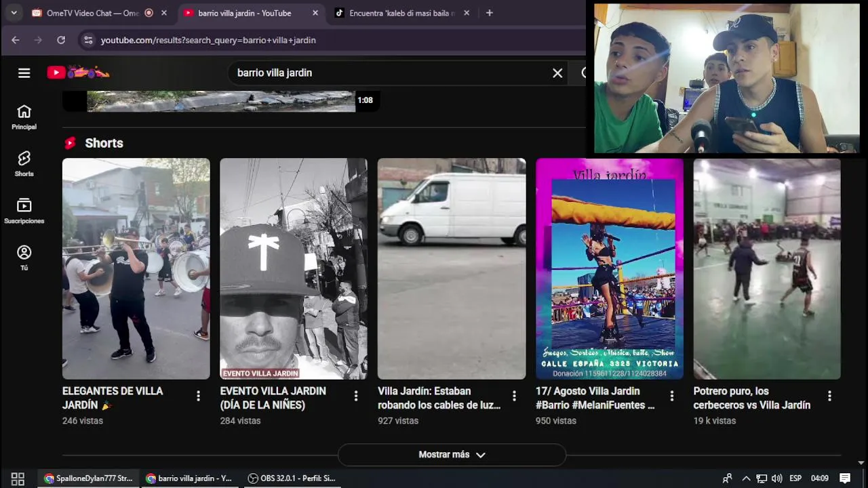This screenshot has height=488, width=868.
Task: Open the YouTube hamburger guide menu
Action: click(x=24, y=73)
